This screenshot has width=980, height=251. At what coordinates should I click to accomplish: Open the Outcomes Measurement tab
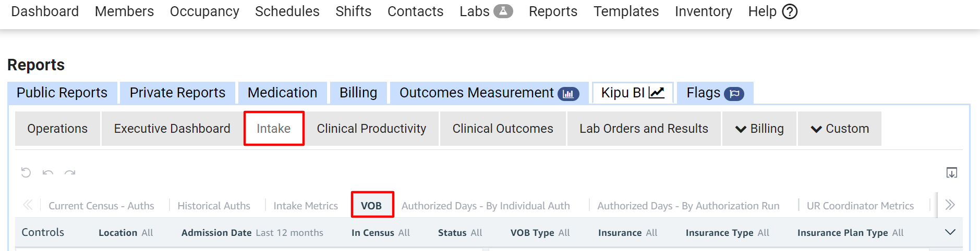pyautogui.click(x=489, y=93)
